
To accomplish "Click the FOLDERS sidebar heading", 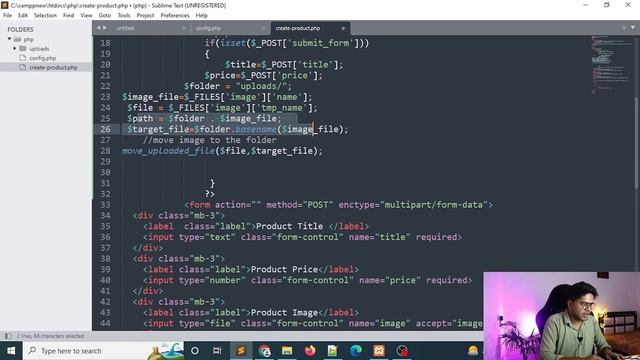I will pyautogui.click(x=20, y=29).
